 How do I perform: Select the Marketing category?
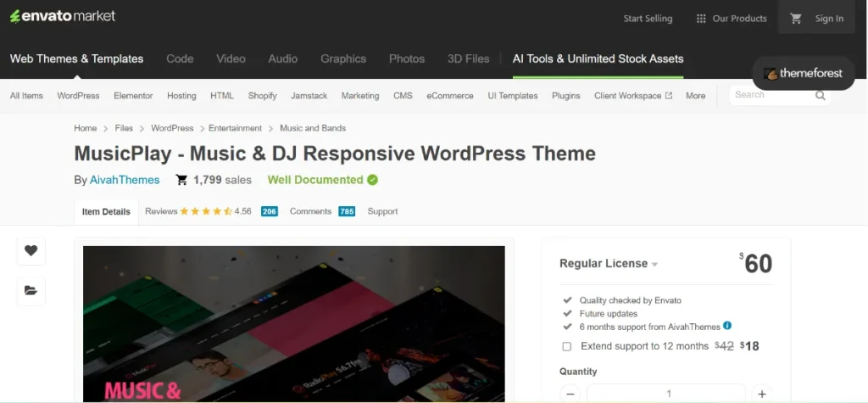(x=360, y=95)
